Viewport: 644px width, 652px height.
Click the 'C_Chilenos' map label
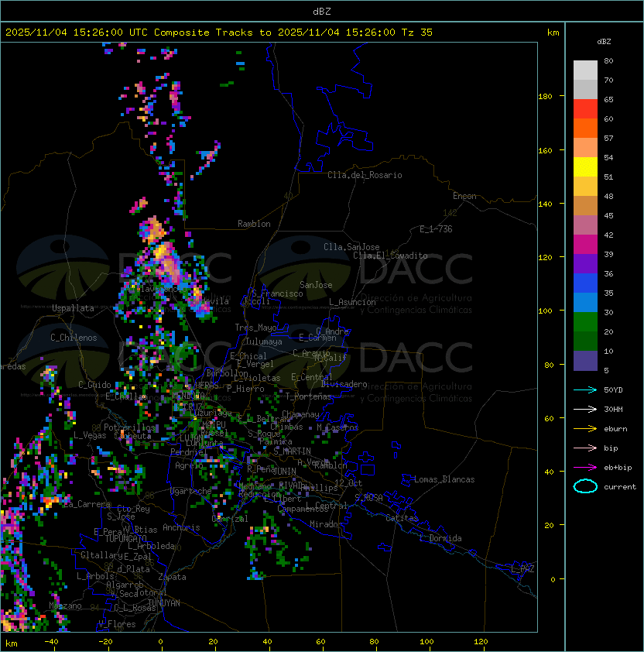coord(74,338)
